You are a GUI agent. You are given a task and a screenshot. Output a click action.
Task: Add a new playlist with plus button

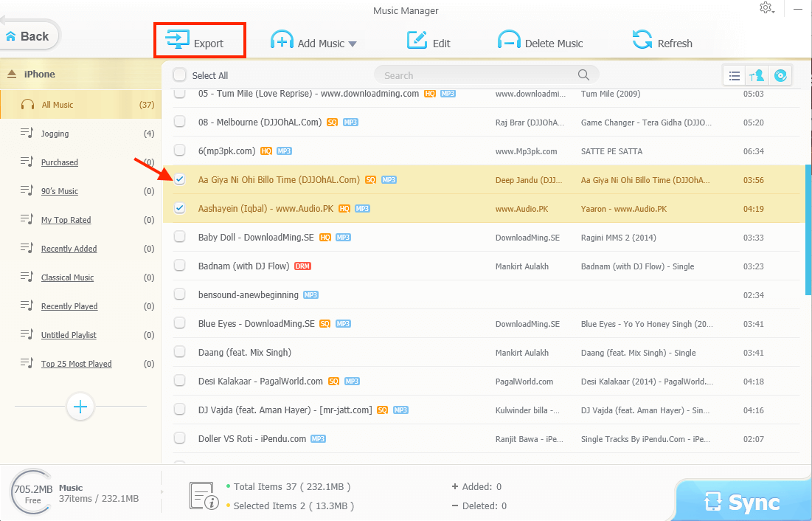pos(80,407)
